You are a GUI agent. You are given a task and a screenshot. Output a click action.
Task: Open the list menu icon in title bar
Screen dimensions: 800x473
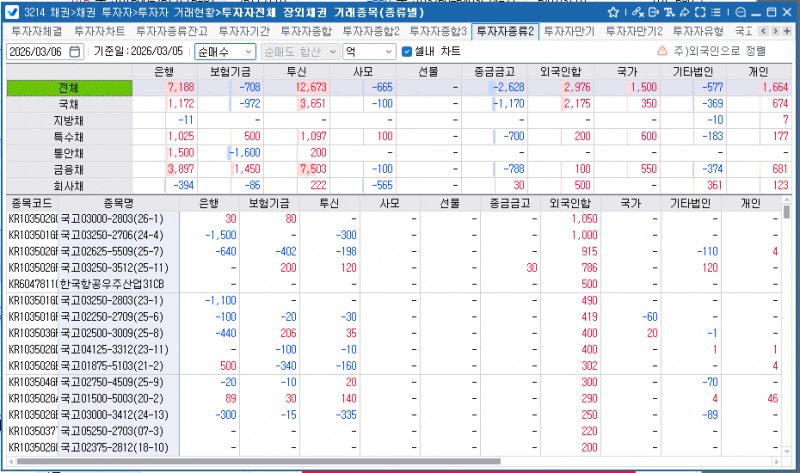(716, 12)
